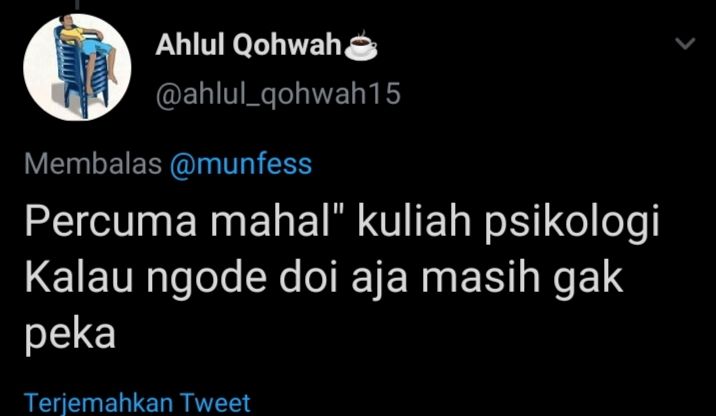Click the word peka in tweet
Image resolution: width=716 pixels, height=416 pixels.
(x=70, y=335)
